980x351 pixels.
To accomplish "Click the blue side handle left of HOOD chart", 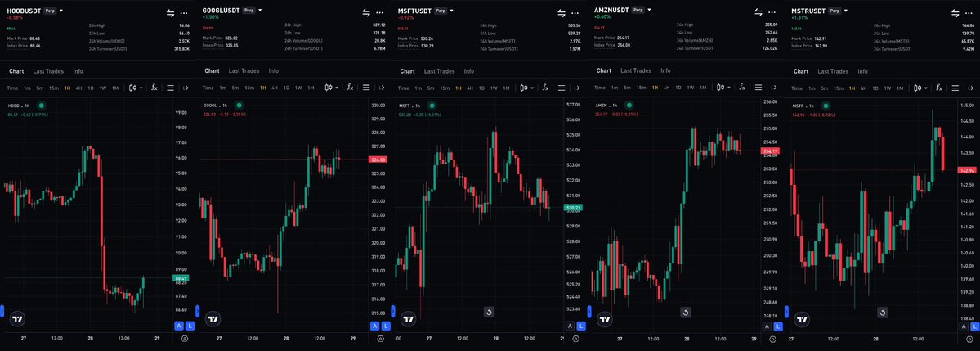I will click(2, 310).
